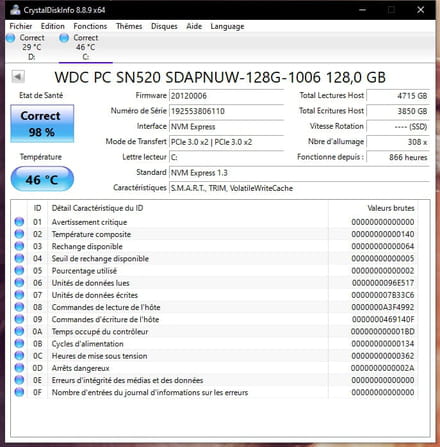440x447 pixels.
Task: Click the CrystalDiskInfo title bar app icon
Action: [x=15, y=10]
